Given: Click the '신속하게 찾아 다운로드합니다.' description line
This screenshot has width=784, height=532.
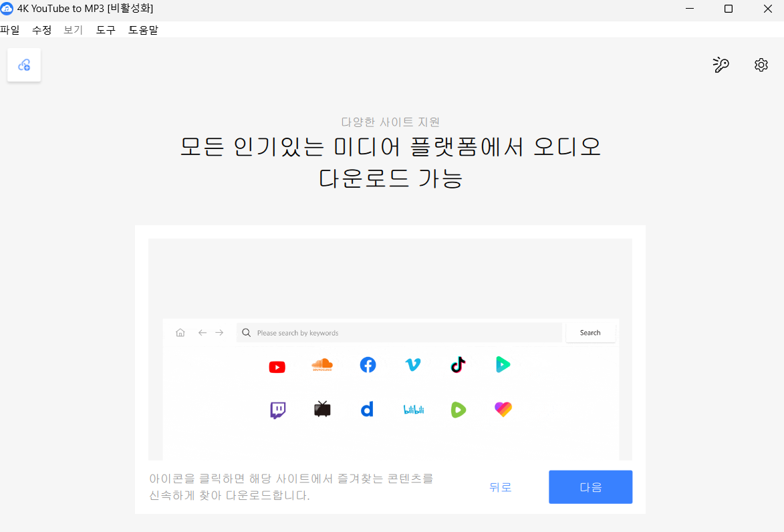Looking at the screenshot, I should pos(229,495).
